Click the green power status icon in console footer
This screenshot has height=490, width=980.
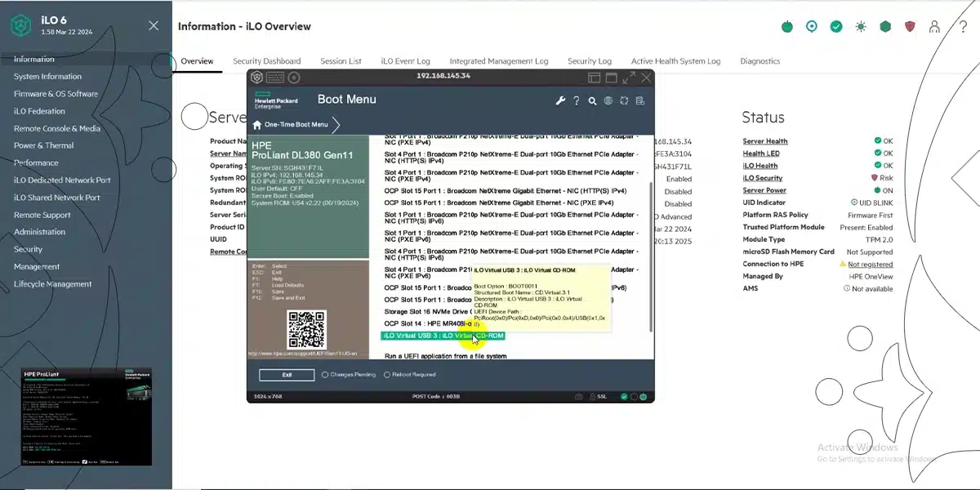click(643, 397)
